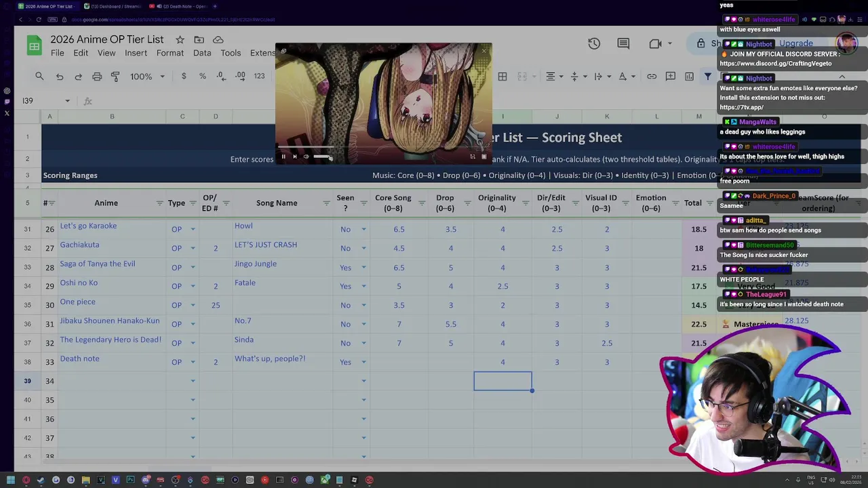This screenshot has height=488, width=868.
Task: Select the empty active cell I39
Action: (x=502, y=381)
